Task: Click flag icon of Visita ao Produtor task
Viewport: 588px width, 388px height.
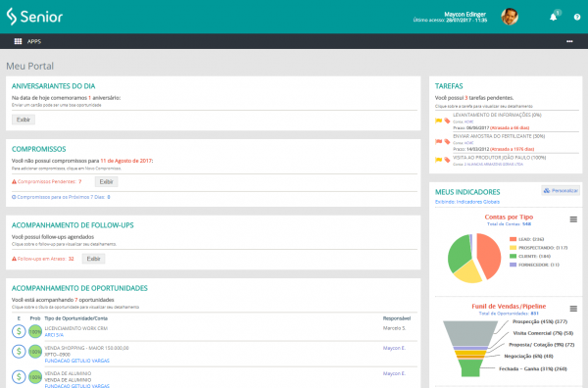Action: [x=438, y=160]
